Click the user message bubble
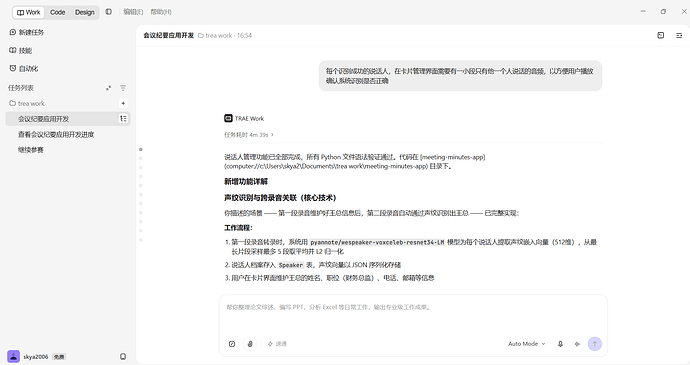The height and width of the screenshot is (365, 690). click(x=460, y=76)
